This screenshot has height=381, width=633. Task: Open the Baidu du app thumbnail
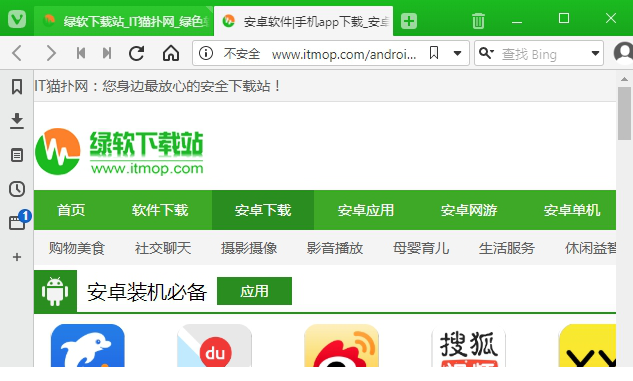pyautogui.click(x=214, y=345)
